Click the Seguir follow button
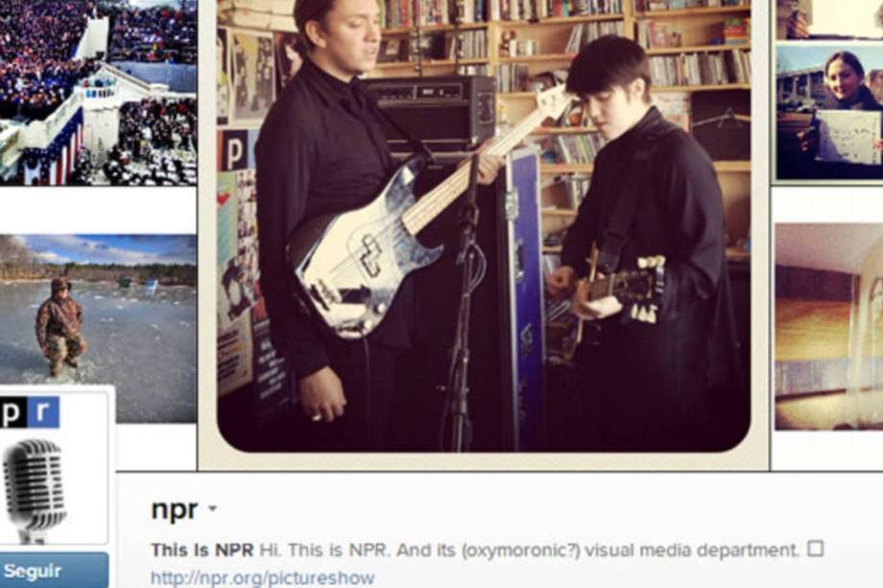Image resolution: width=883 pixels, height=588 pixels. pyautogui.click(x=54, y=570)
